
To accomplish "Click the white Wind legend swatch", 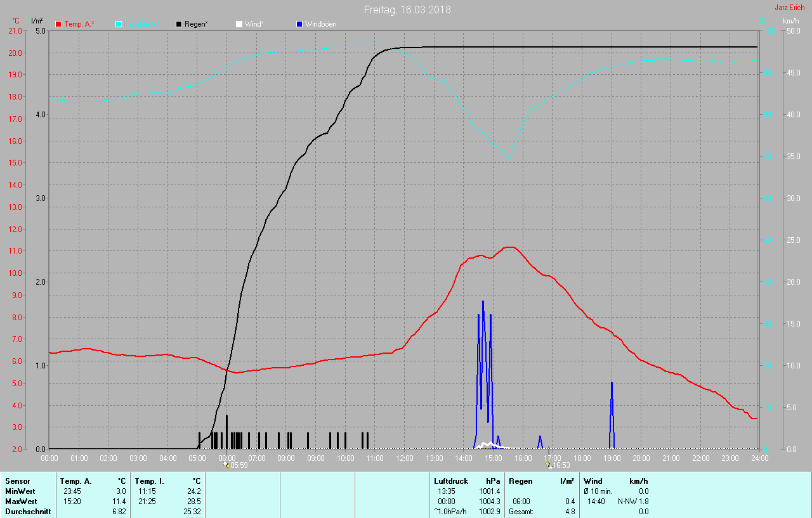I will [239, 24].
